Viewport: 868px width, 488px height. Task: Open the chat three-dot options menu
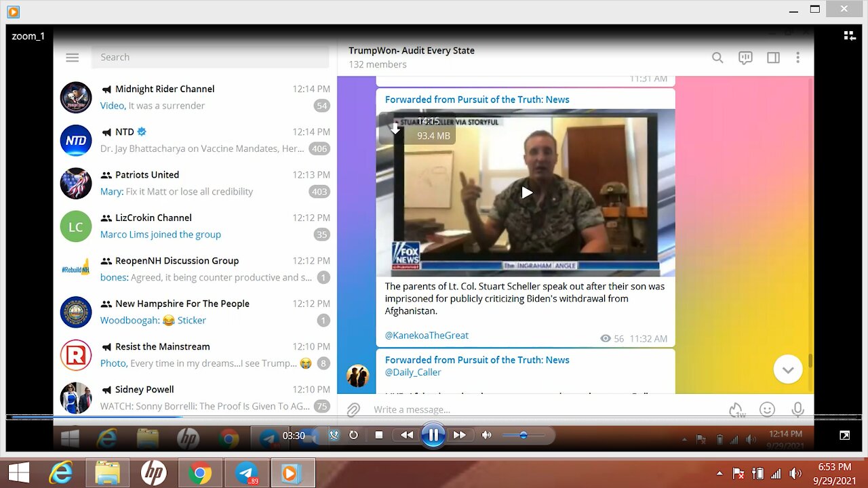798,58
